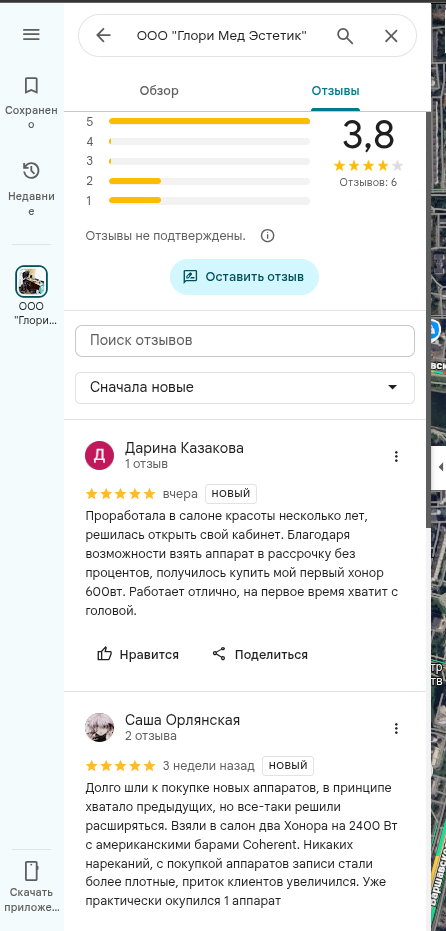Click the stars of Саша Орлянская's review
The width and height of the screenshot is (446, 931).
pos(121,765)
